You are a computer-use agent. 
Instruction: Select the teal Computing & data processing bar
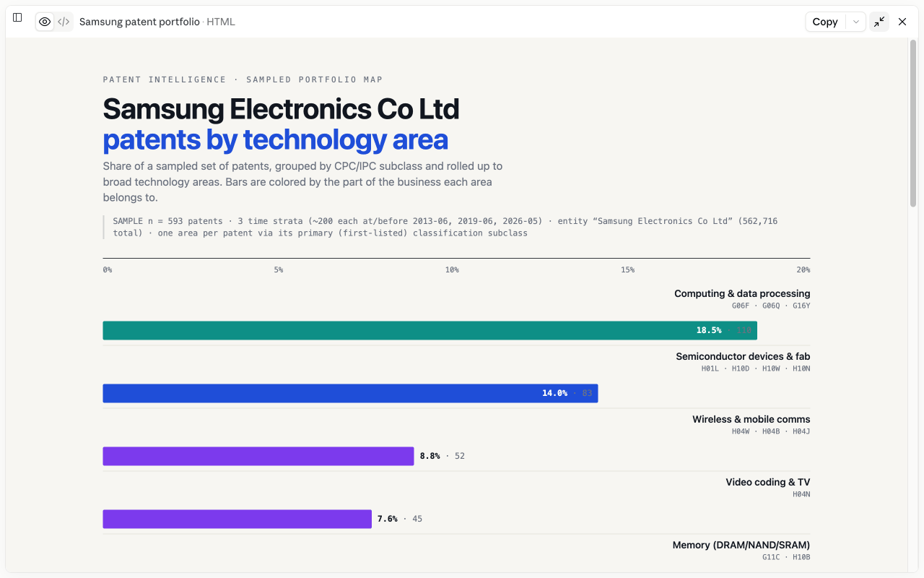[430, 330]
